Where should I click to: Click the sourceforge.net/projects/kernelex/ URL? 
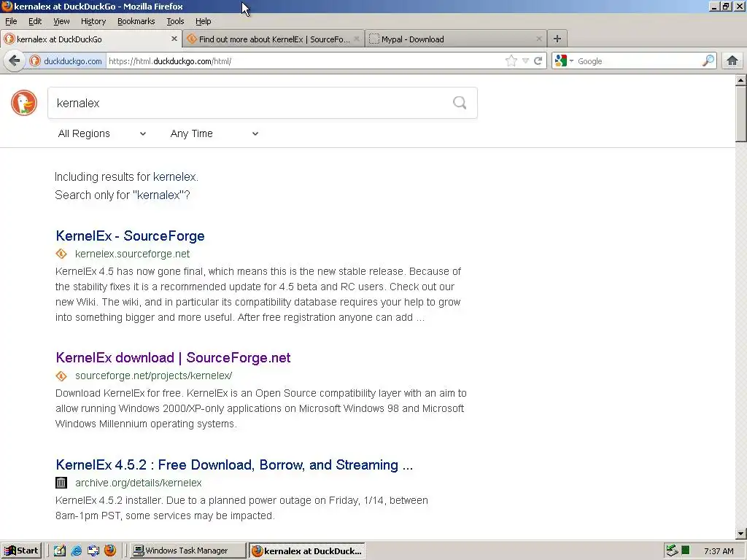[x=153, y=376]
